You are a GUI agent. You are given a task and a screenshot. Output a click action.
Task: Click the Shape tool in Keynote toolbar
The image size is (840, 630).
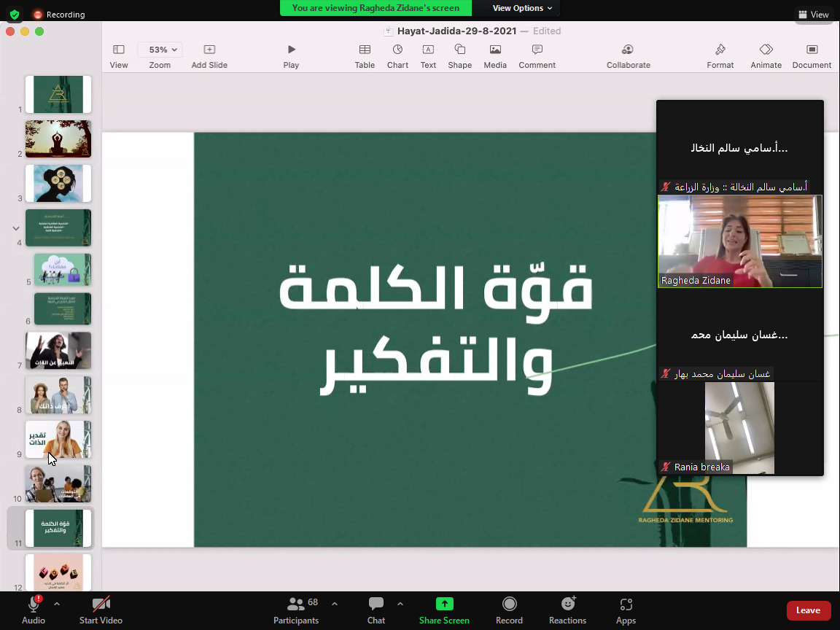pyautogui.click(x=460, y=50)
